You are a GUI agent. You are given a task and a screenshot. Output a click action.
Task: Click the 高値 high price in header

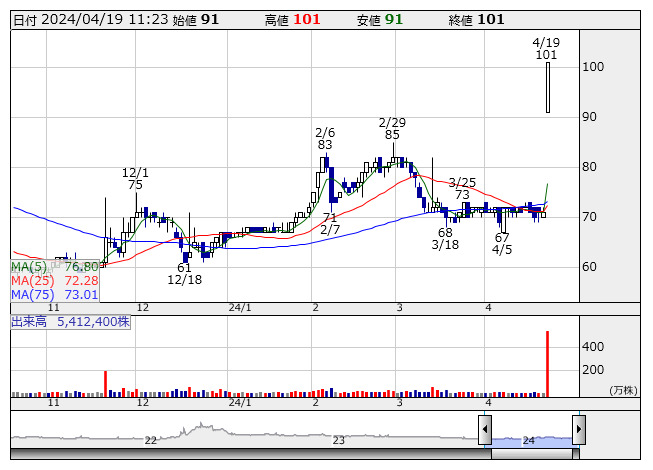[306, 19]
